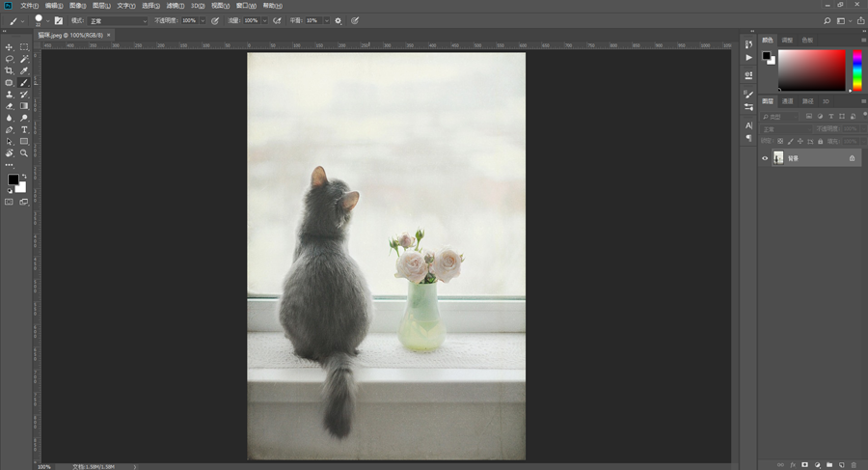Open the brush preset picker arrow
This screenshot has height=470, width=868.
[x=48, y=20]
